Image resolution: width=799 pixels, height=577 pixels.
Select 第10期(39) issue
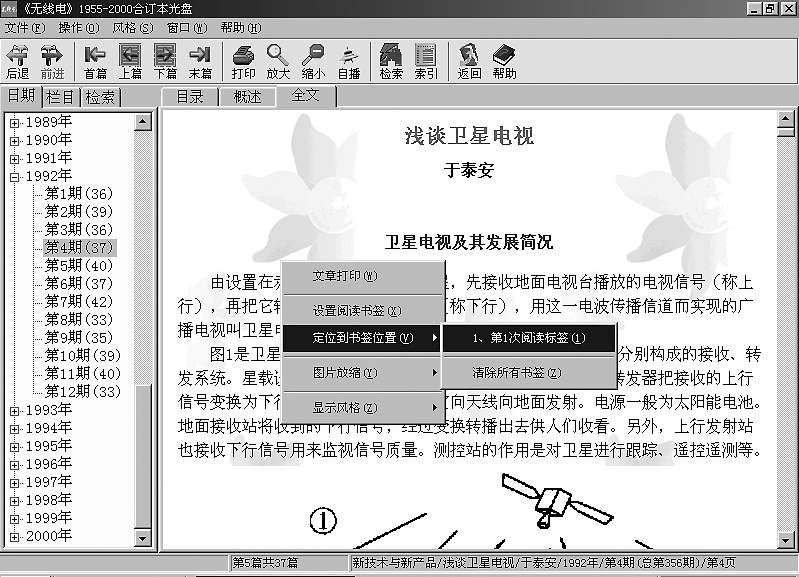click(83, 356)
